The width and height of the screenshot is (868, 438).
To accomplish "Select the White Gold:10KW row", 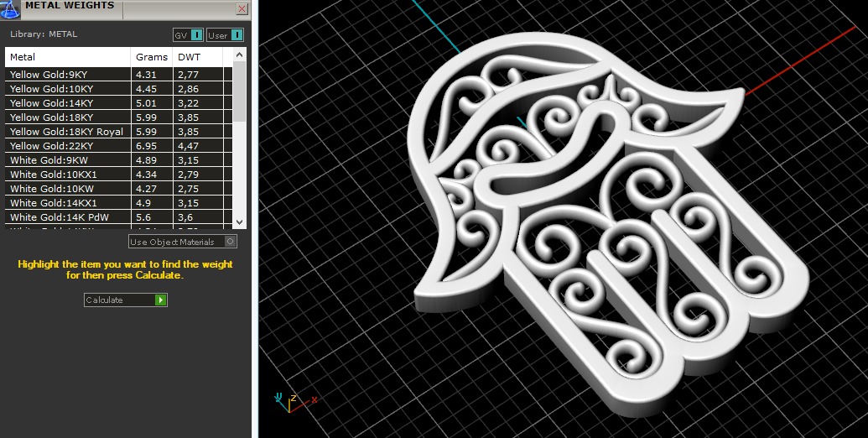I will click(118, 189).
